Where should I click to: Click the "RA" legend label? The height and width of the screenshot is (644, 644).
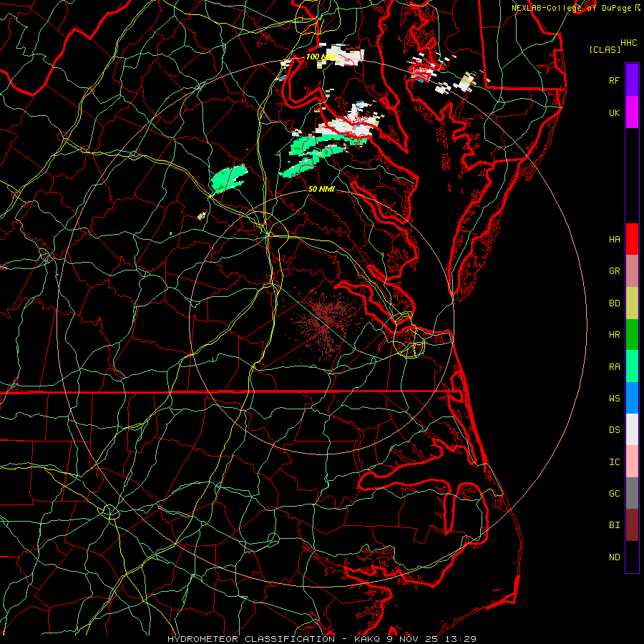click(614, 367)
